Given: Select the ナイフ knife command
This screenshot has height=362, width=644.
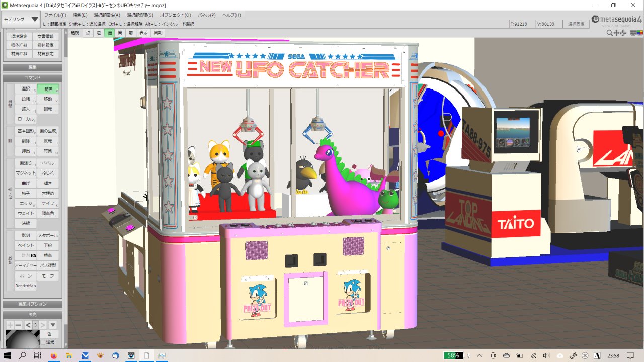Looking at the screenshot, I should click(48, 203).
